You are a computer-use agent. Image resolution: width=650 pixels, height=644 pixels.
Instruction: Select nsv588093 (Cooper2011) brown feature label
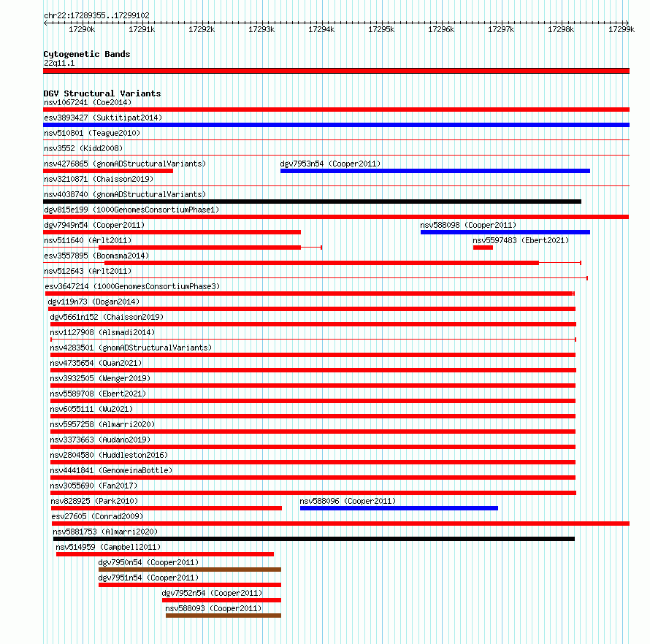pos(213,608)
